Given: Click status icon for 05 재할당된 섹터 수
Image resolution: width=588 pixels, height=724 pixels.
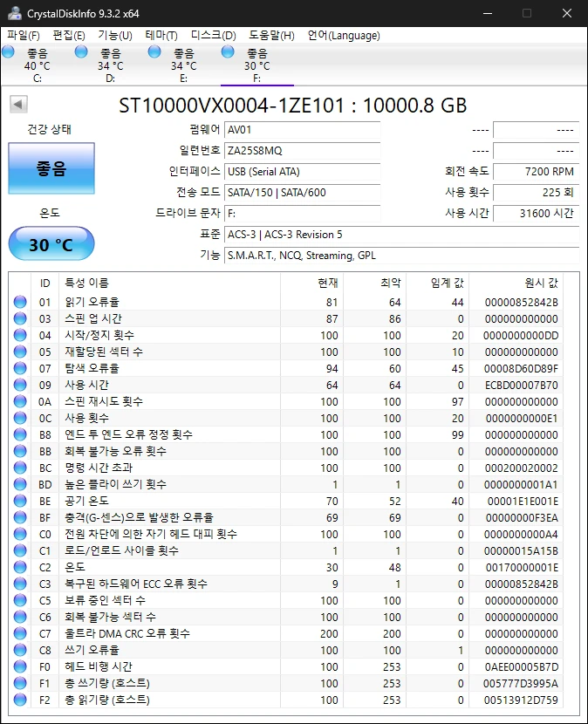Looking at the screenshot, I should [x=20, y=352].
